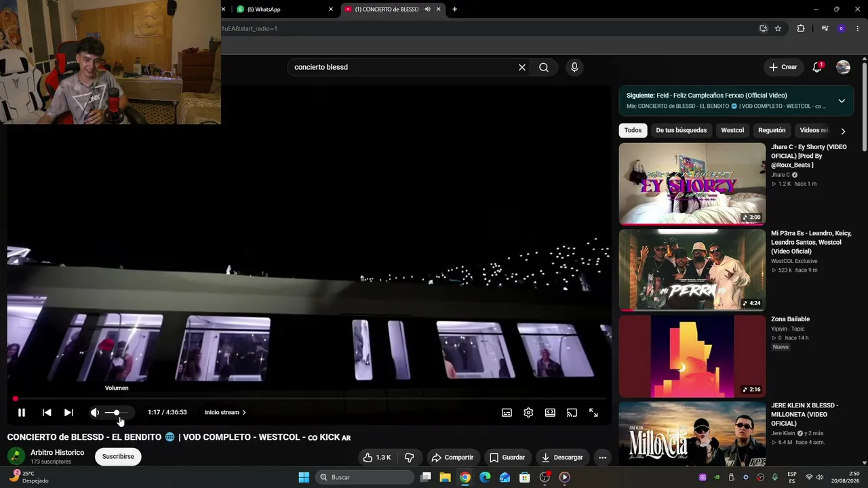Open Microsoft Edge from the taskbar

[x=485, y=477]
